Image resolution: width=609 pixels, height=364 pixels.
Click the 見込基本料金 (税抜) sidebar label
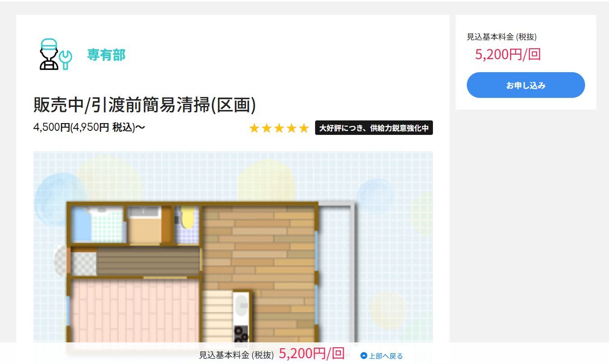[x=502, y=37]
